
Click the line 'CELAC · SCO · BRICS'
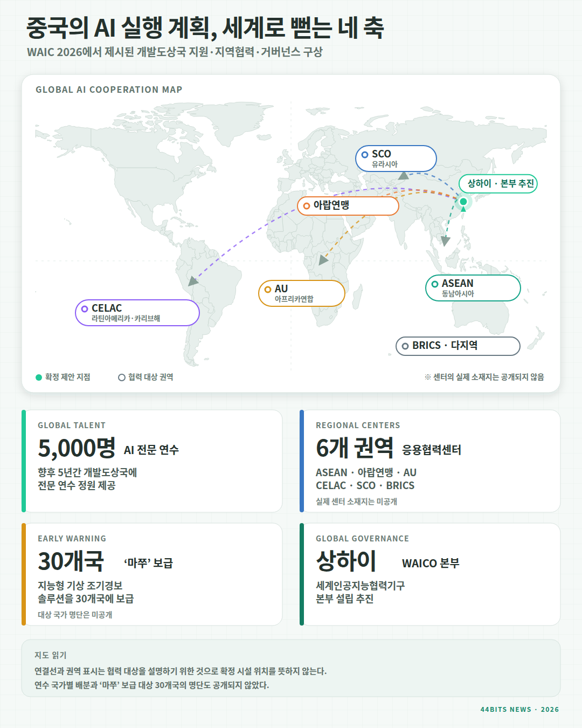365,486
